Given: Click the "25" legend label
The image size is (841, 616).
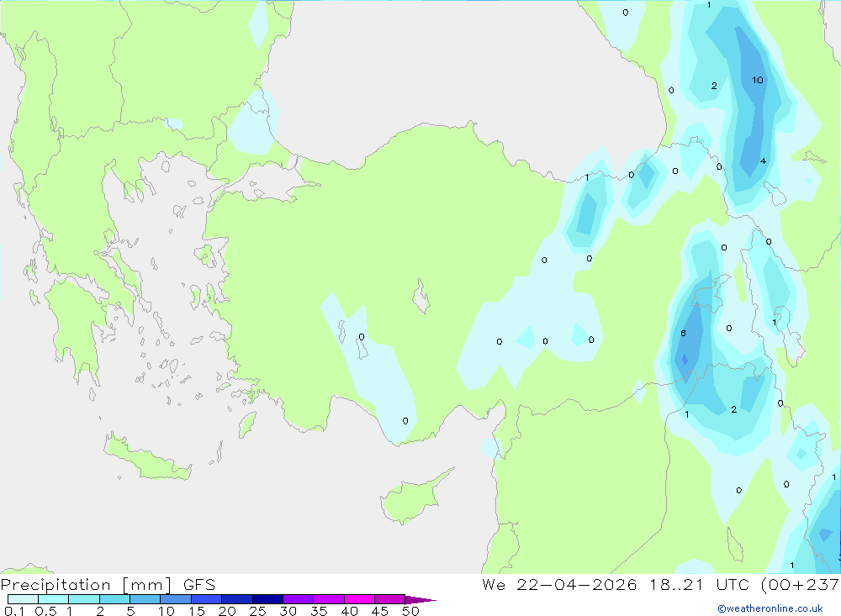Looking at the screenshot, I should (257, 611).
